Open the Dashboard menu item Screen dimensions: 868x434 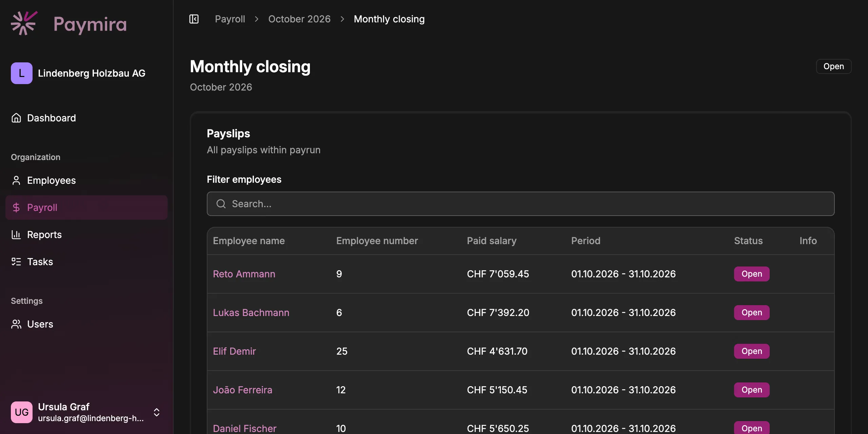click(x=86, y=118)
